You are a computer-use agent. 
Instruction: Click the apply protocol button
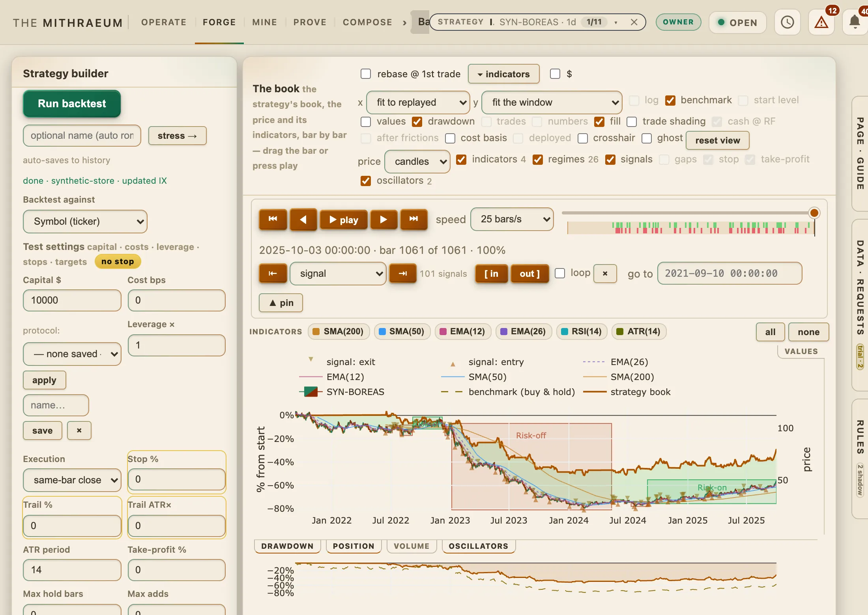tap(44, 380)
